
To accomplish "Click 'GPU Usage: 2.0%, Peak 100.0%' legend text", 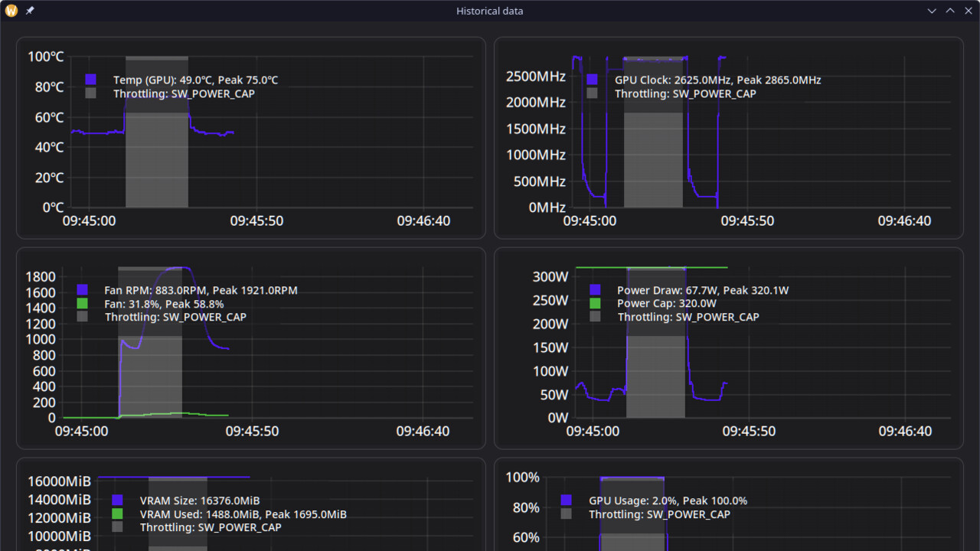I will click(x=668, y=500).
